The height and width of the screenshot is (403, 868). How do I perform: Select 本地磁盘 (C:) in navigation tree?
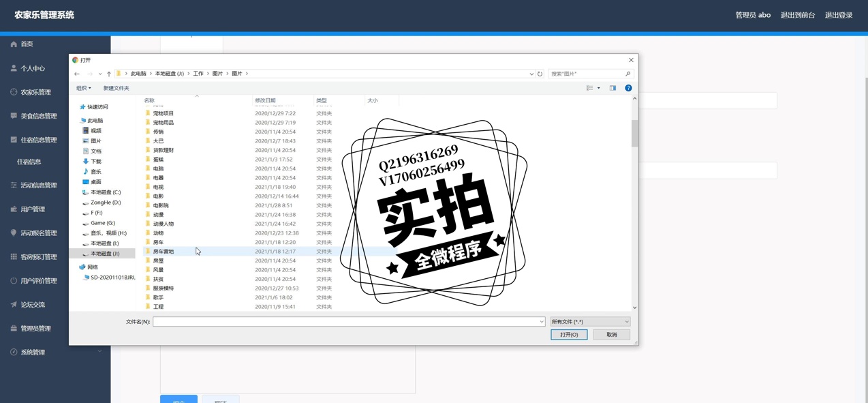106,192
